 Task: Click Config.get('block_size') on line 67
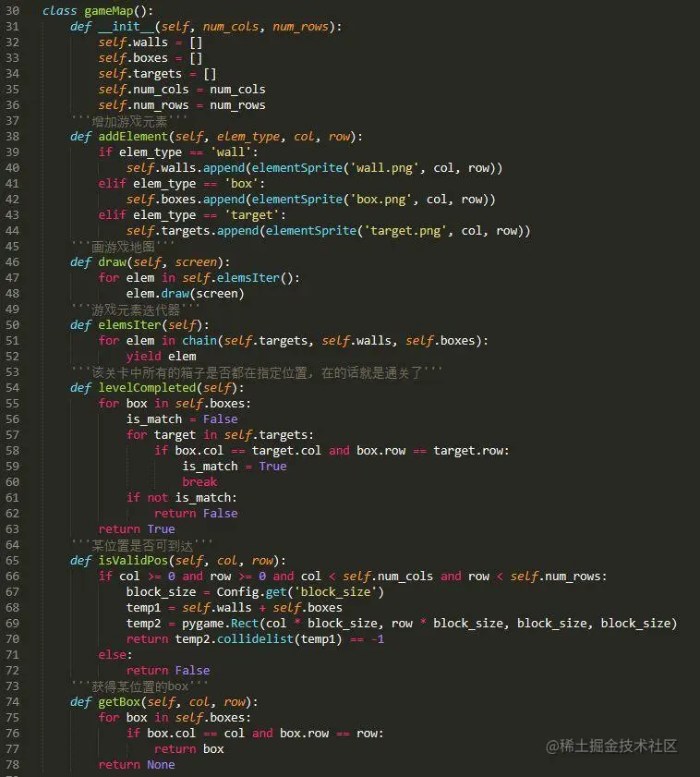[x=300, y=592]
